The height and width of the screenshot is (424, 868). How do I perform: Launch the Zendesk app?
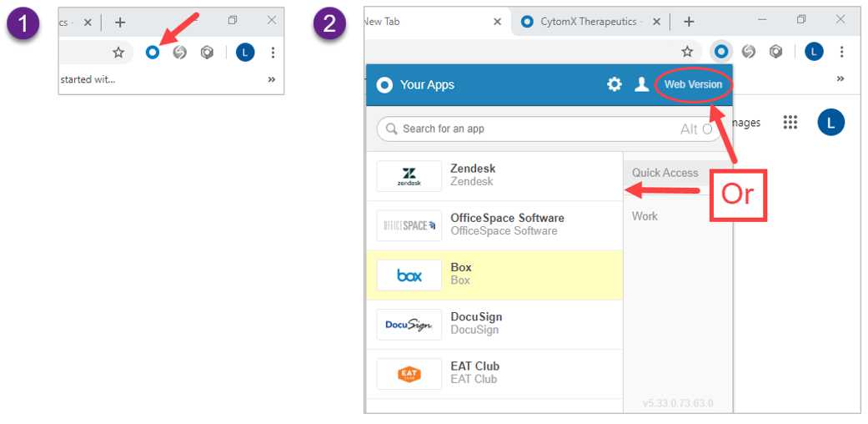click(x=494, y=176)
